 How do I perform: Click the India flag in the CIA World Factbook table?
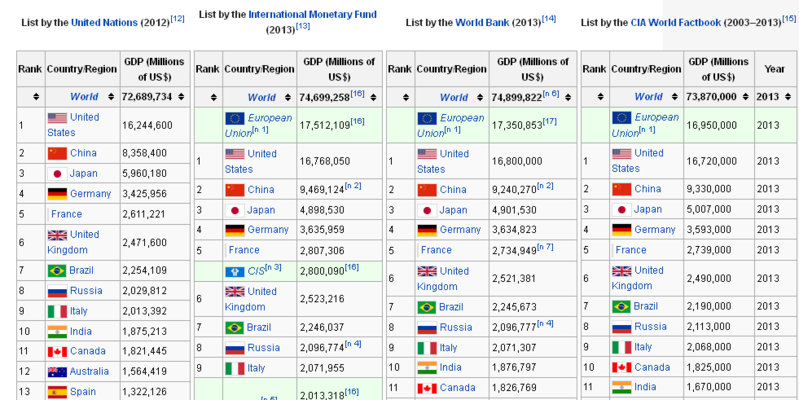(622, 387)
